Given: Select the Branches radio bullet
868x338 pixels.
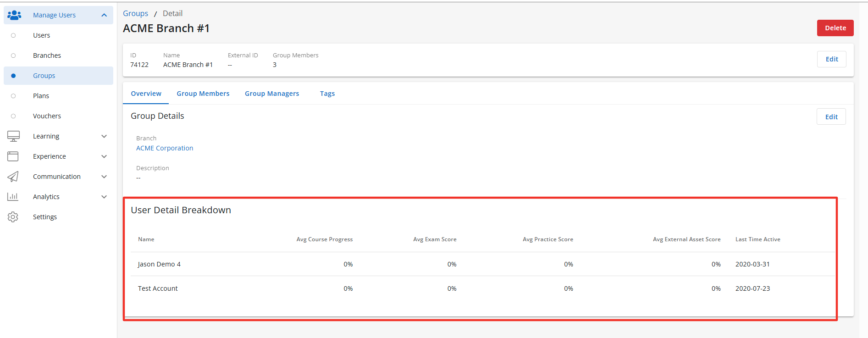Looking at the screenshot, I should tap(13, 55).
